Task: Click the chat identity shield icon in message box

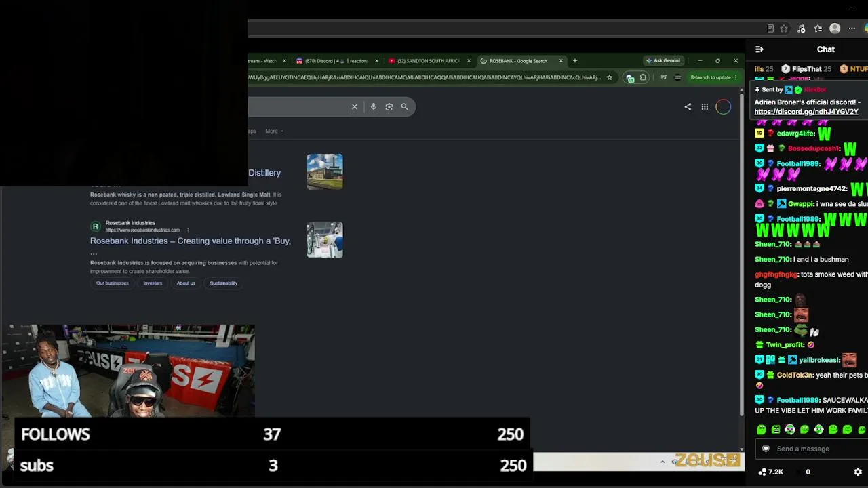Action: tap(766, 449)
